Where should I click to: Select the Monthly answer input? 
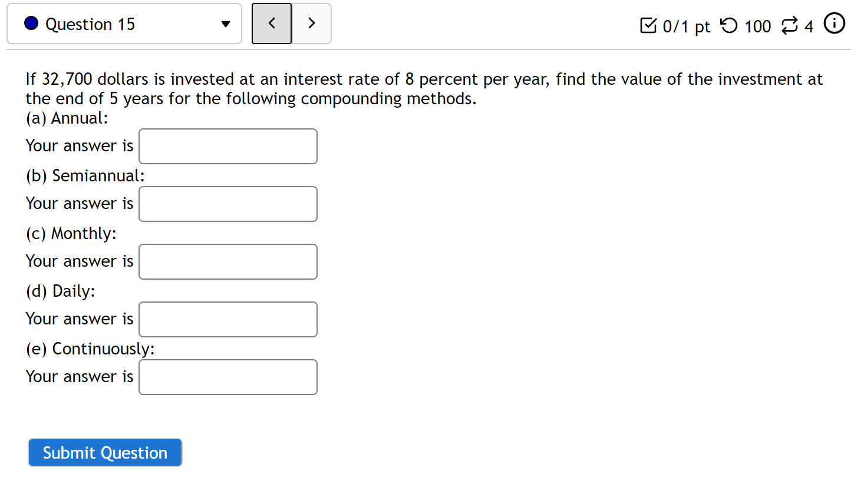pos(227,261)
